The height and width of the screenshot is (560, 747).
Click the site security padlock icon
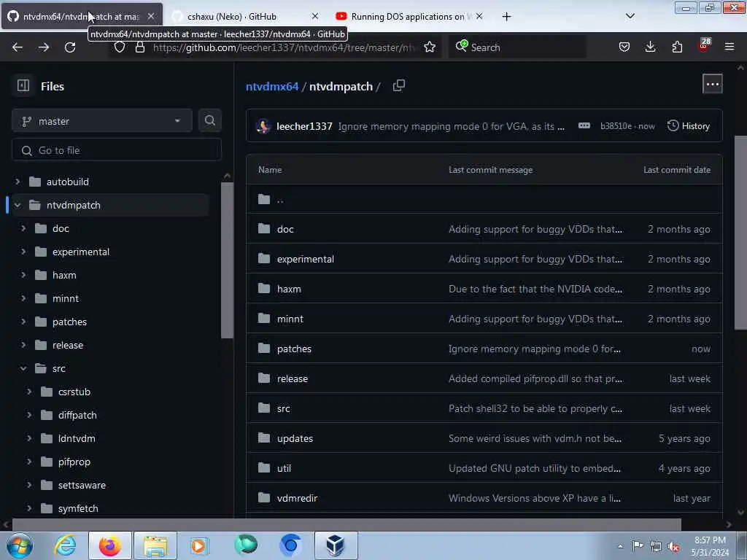tap(139, 47)
